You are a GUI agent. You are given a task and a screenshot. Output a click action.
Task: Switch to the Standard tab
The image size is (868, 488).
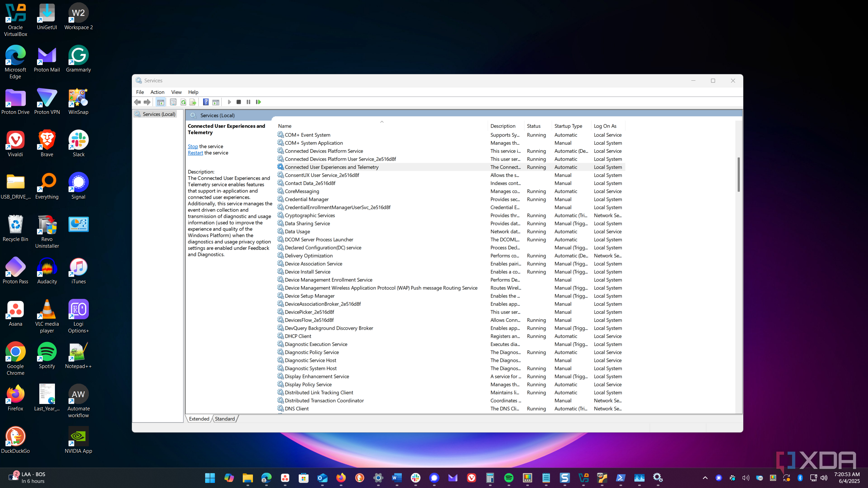(x=225, y=419)
